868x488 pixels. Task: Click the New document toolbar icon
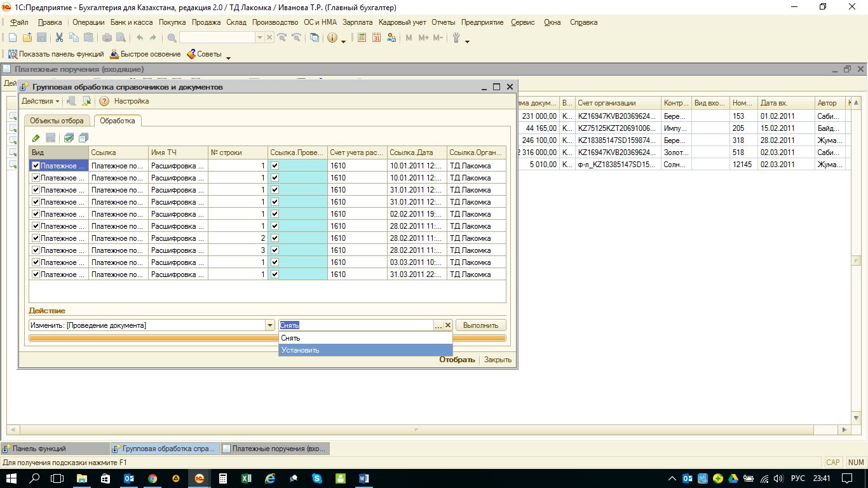click(12, 38)
